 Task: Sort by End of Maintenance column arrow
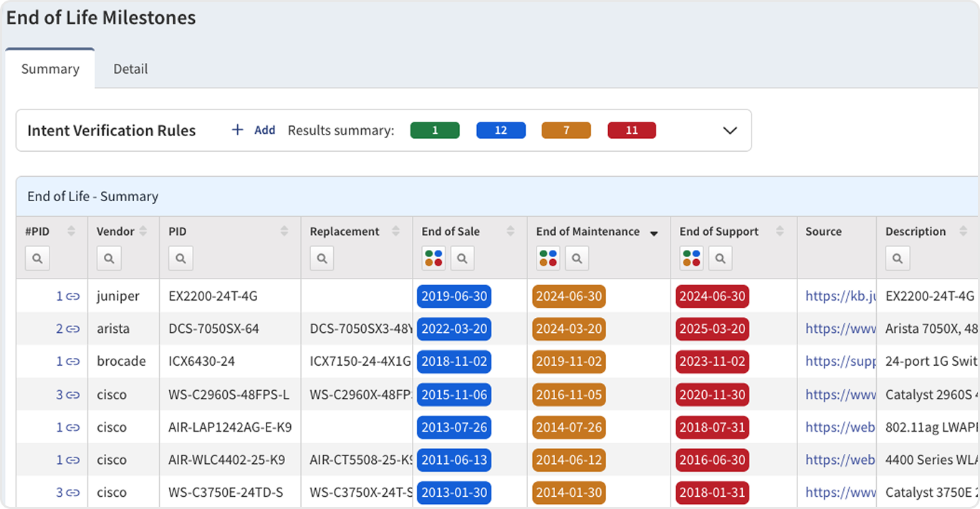coord(653,233)
